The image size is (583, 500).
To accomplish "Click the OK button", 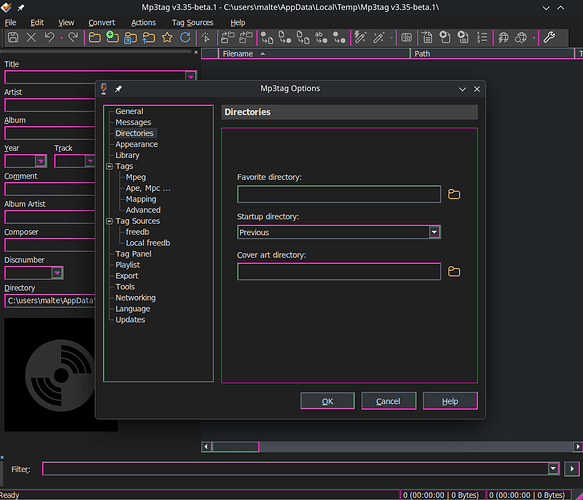I will point(327,401).
